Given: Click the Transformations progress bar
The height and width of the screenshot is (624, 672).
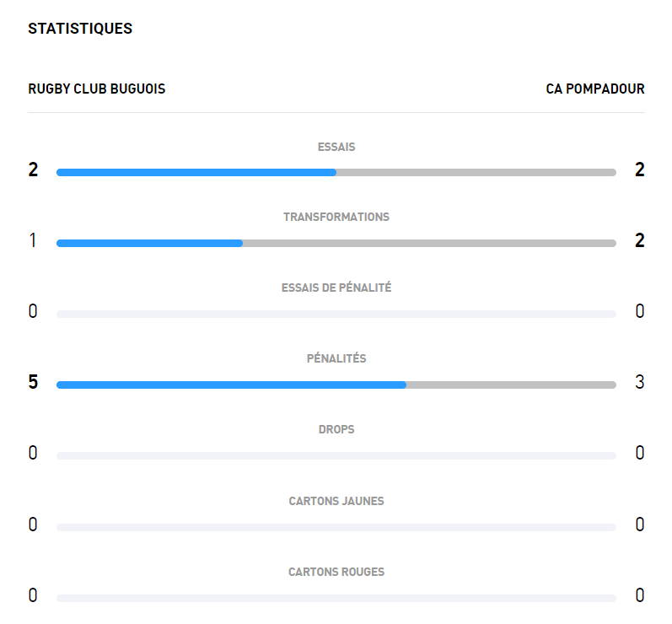Looking at the screenshot, I should click(x=336, y=243).
